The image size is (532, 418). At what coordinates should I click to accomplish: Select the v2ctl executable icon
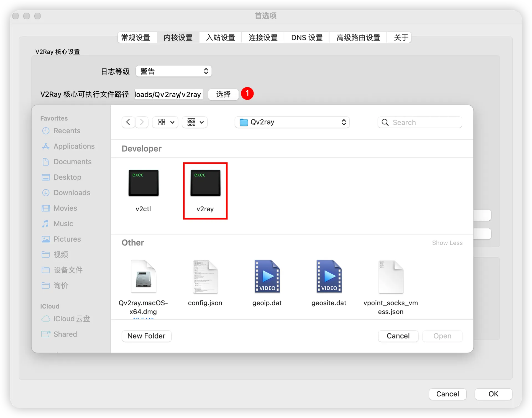click(x=143, y=183)
